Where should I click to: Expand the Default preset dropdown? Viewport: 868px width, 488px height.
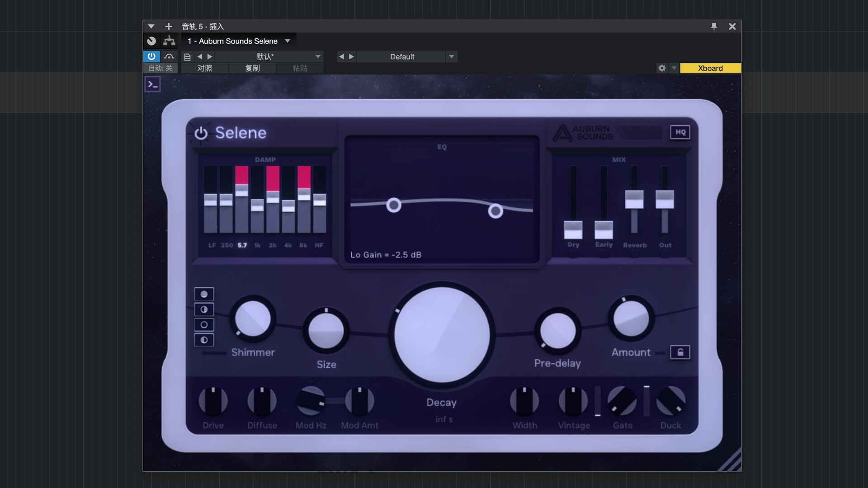(451, 56)
